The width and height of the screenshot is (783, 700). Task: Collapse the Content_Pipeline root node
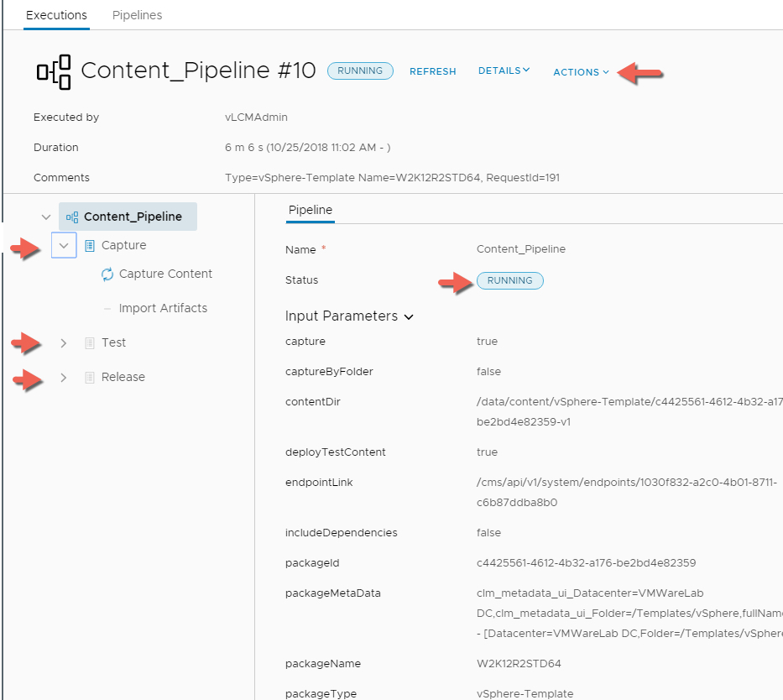[x=46, y=217]
